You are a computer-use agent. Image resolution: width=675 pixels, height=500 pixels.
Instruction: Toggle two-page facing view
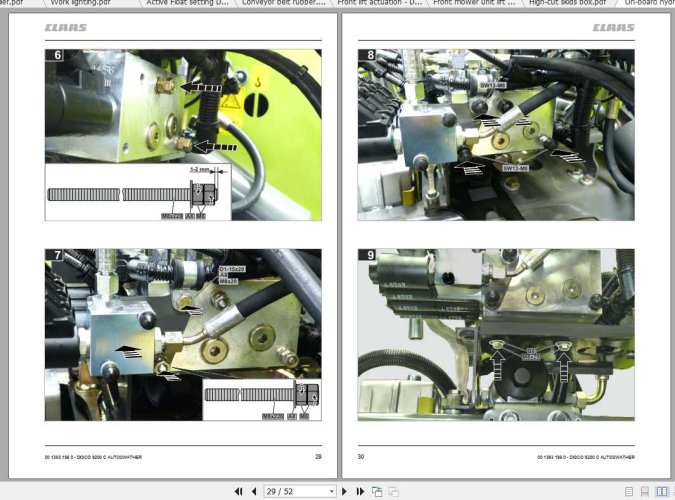[x=662, y=491]
